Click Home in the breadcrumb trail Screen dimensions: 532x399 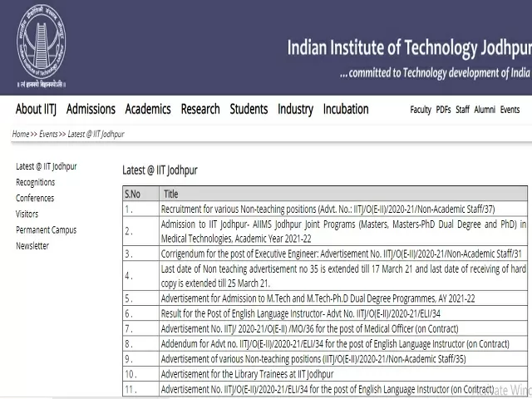point(21,134)
